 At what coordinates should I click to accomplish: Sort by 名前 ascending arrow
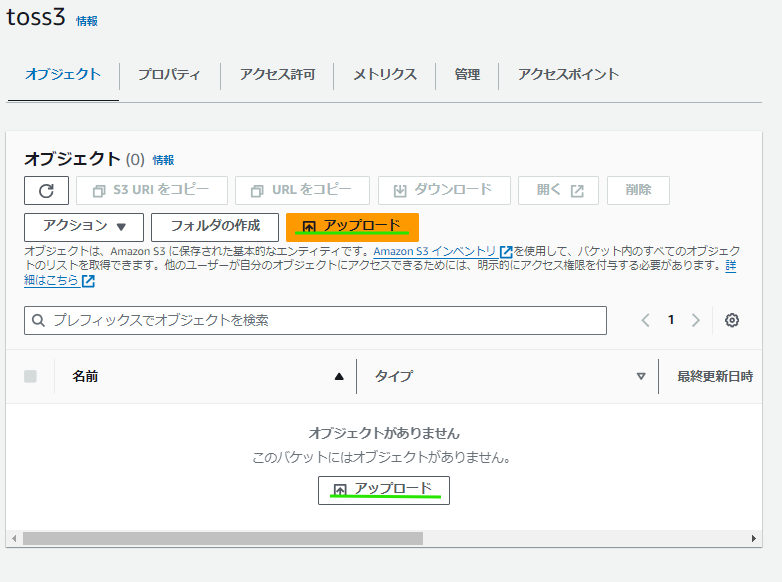(339, 377)
